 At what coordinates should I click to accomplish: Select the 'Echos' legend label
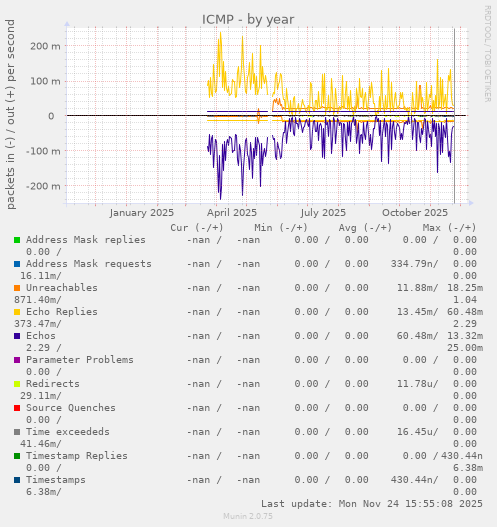(41, 335)
